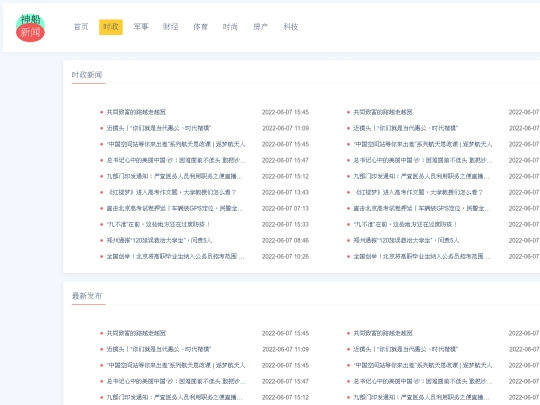Open 近镜头 article in 最新发布 right column
This screenshot has width=540, height=405.
click(x=405, y=349)
